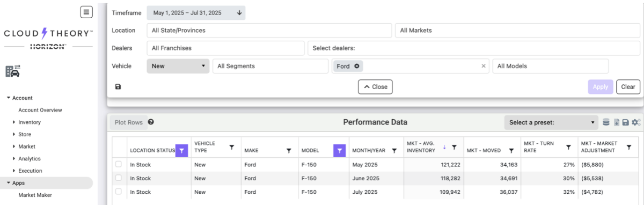Select the May 2025 row checkbox

[119, 164]
